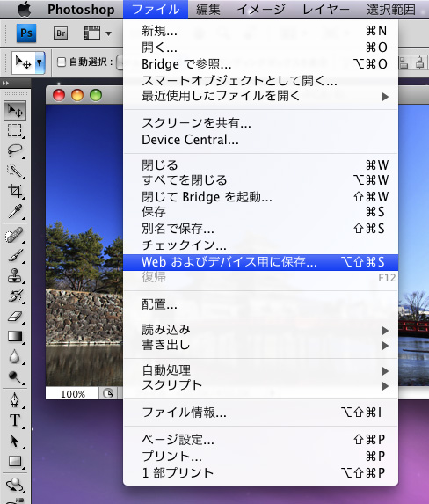Viewport: 429px width, 504px height.
Task: Expand 最近使用したファイルを開く submenu
Action: pos(260,96)
